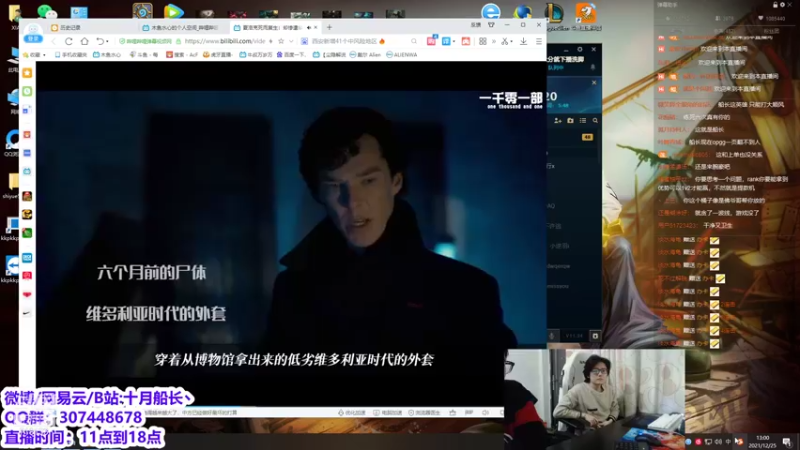Image resolution: width=800 pixels, height=450 pixels.
Task: Mute the tab via its speaker icon
Action: pos(309,28)
